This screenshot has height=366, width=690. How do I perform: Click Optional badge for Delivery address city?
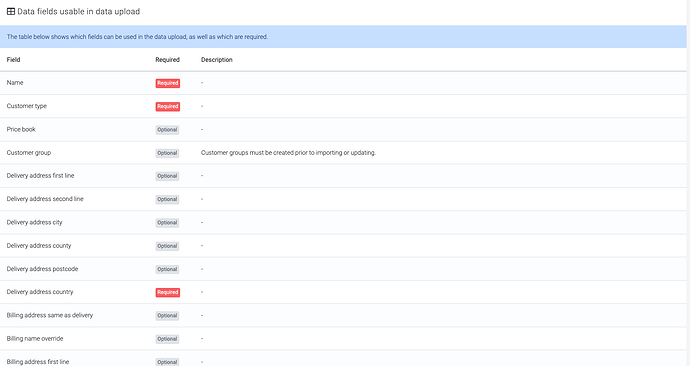tap(167, 223)
